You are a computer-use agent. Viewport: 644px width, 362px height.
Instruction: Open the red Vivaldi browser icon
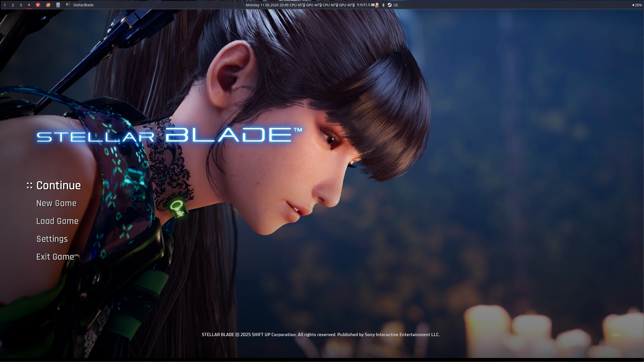click(38, 5)
